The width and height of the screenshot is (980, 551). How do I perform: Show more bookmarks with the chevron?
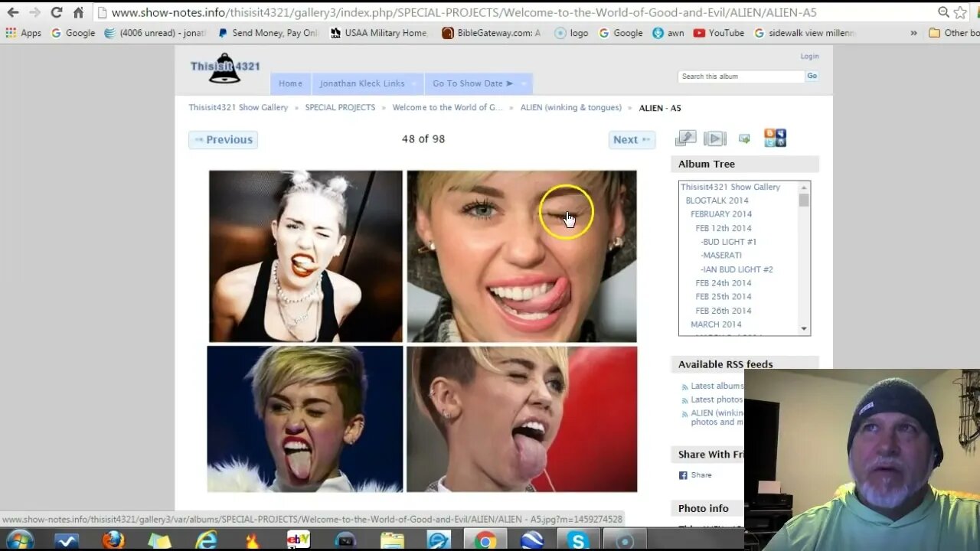tap(913, 33)
